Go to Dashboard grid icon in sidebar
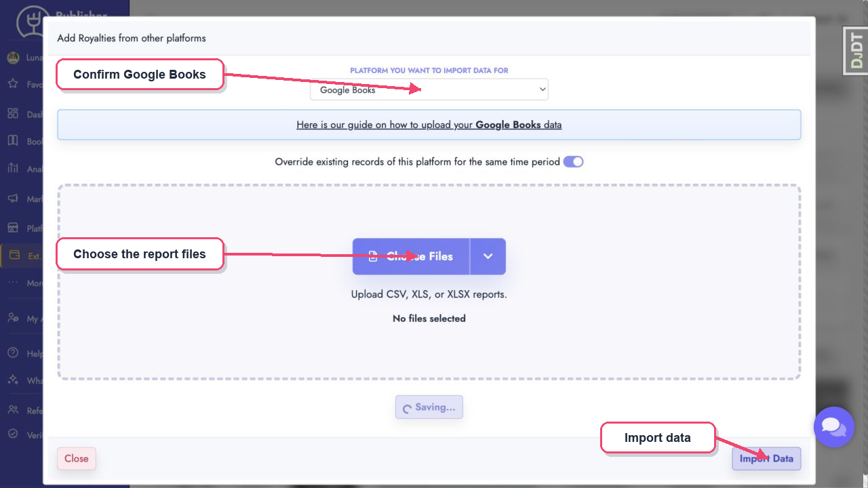The image size is (868, 488). click(x=13, y=114)
